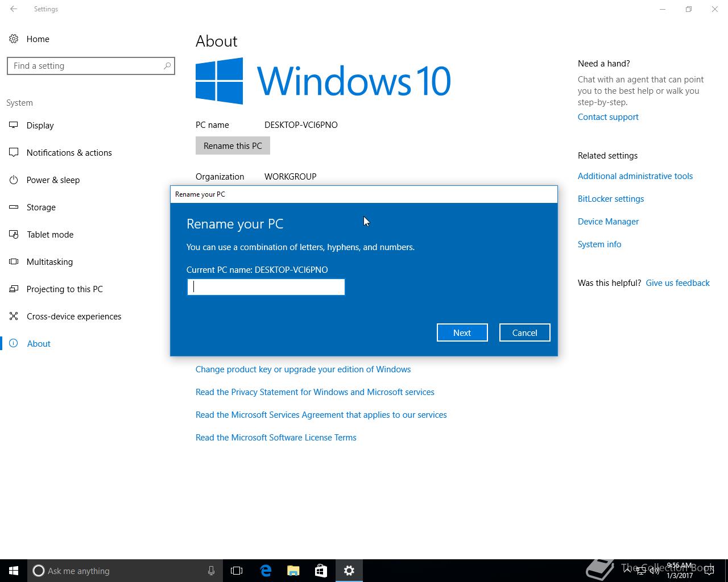Click the Display monitor icon
Viewport: 728px width, 582px height.
pos(14,125)
